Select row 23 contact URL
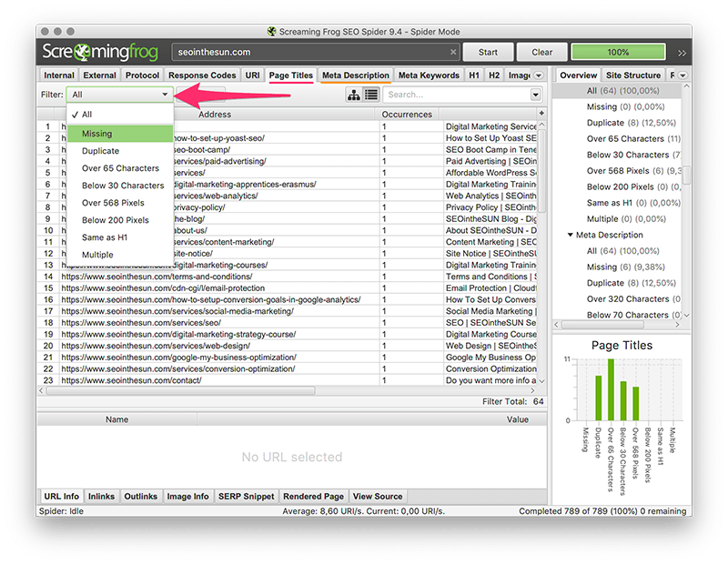 [x=287, y=380]
